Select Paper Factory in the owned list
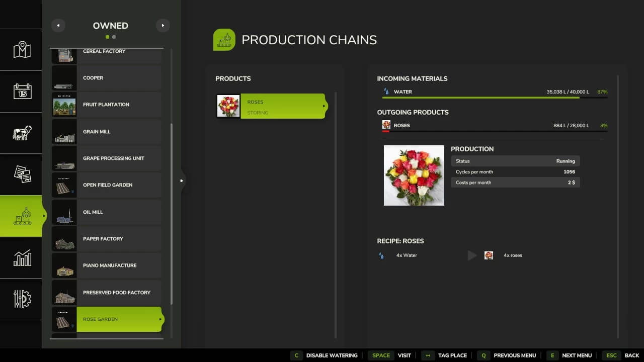Screen dimensions: 644x362 [x=119, y=239]
